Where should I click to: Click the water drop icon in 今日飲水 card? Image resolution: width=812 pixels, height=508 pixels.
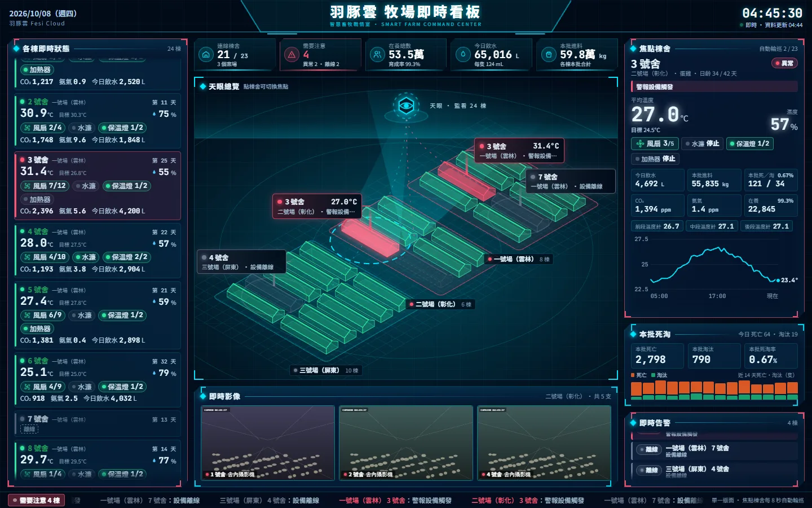(x=463, y=55)
